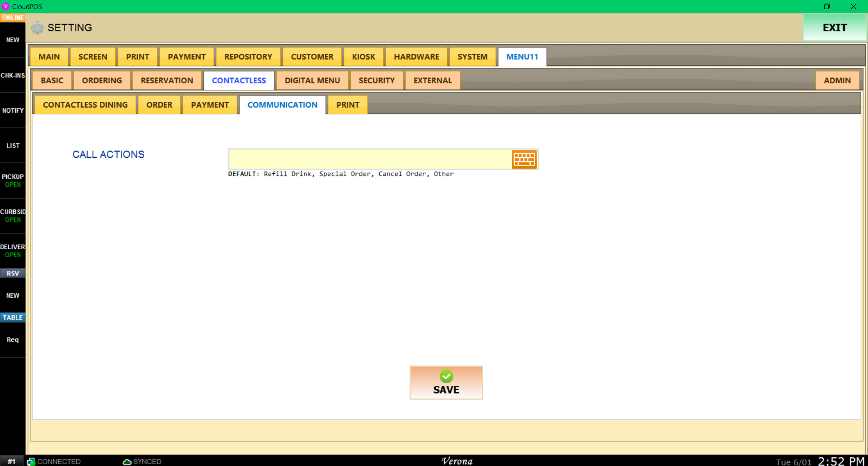Click the CALL ACTIONS label
The width and height of the screenshot is (868, 466).
(x=108, y=154)
